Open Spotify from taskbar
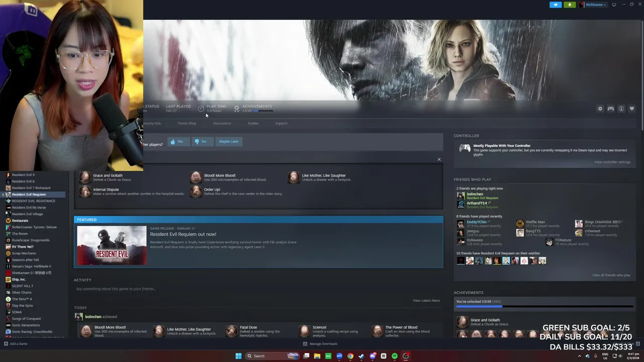 pyautogui.click(x=394, y=356)
